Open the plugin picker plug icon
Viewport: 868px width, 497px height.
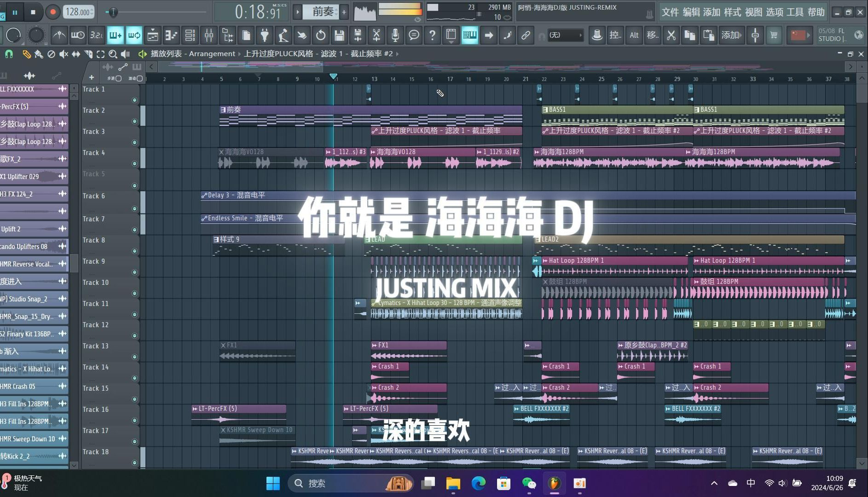[x=265, y=35]
